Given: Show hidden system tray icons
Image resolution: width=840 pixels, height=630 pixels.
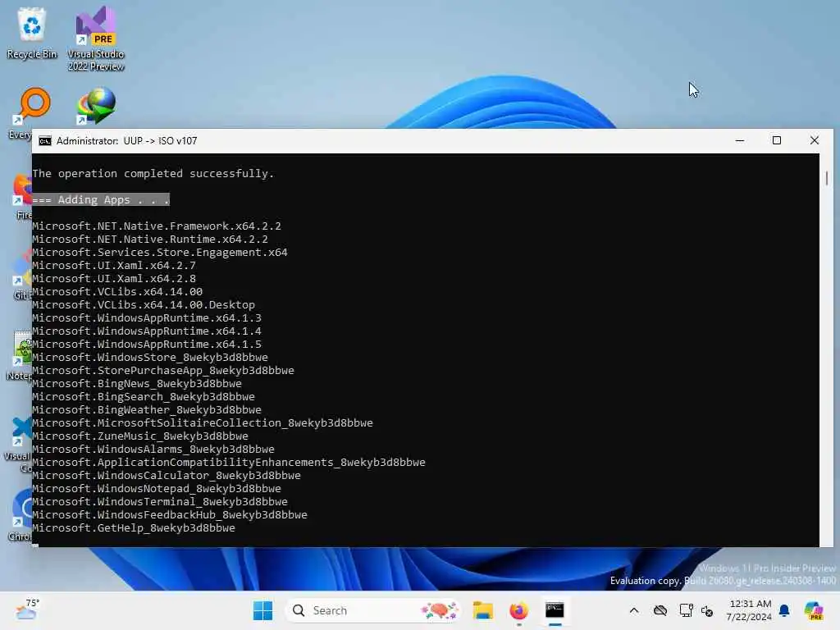Looking at the screenshot, I should [634, 610].
